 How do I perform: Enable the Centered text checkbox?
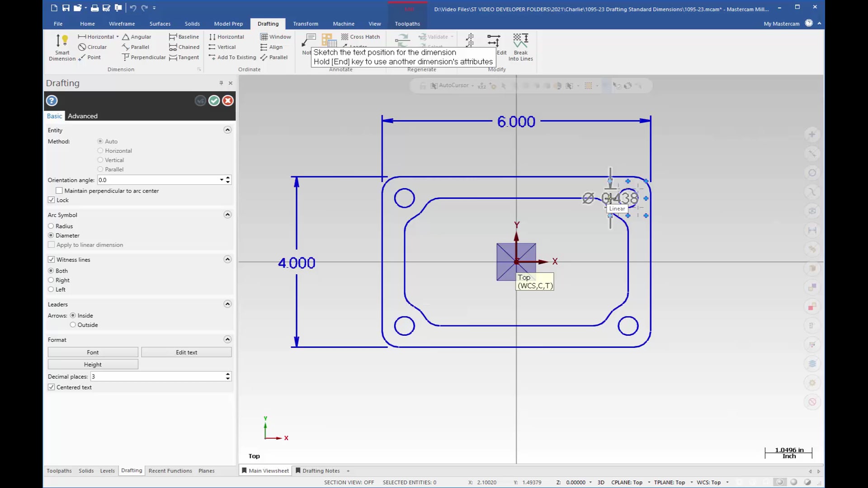pyautogui.click(x=51, y=387)
